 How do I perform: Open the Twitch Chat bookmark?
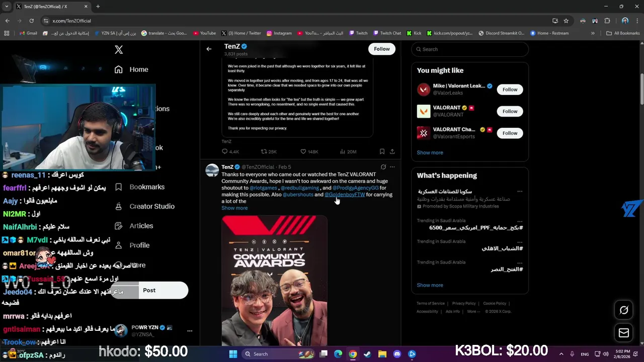pos(387,33)
